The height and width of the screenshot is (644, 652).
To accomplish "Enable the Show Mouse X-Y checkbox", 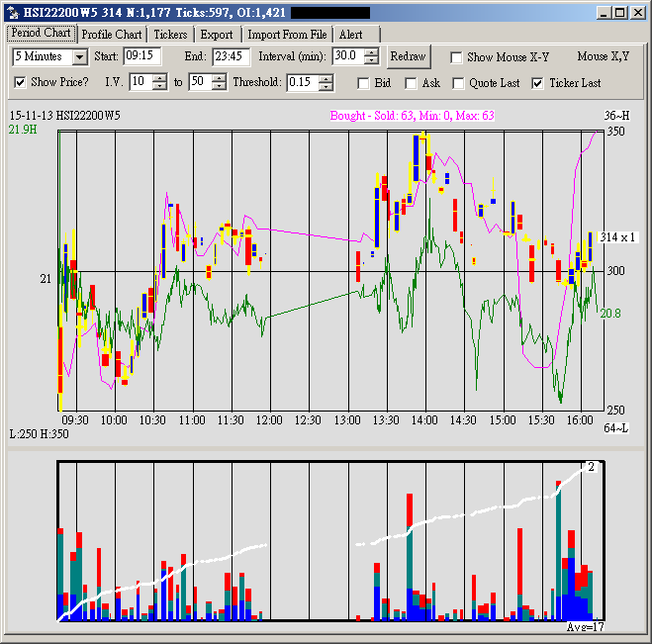I will click(456, 57).
